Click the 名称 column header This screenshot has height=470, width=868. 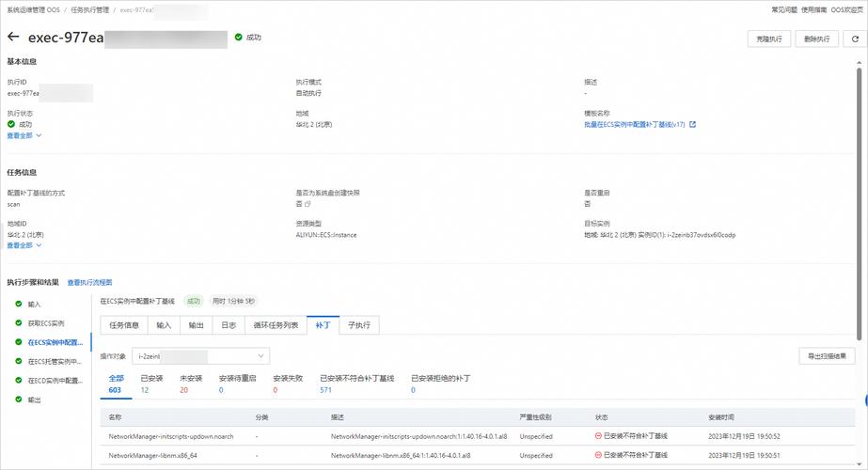point(115,417)
